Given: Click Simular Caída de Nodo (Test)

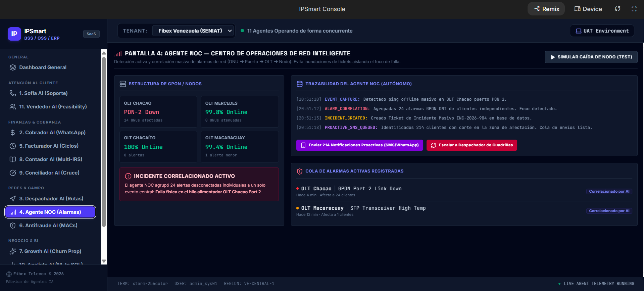Looking at the screenshot, I should point(591,57).
